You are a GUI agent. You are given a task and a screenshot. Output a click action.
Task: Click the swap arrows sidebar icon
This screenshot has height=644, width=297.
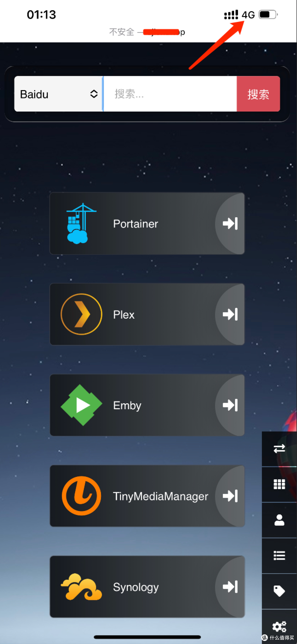(279, 449)
